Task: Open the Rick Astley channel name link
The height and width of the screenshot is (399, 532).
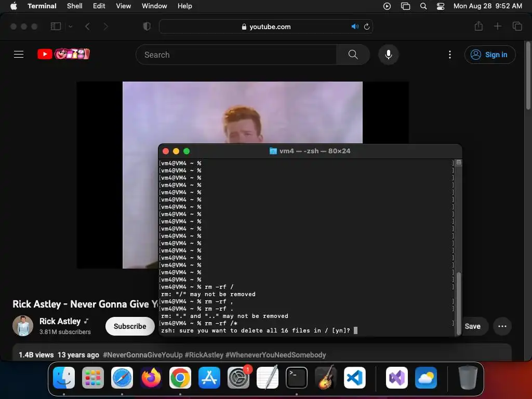Action: [x=60, y=321]
